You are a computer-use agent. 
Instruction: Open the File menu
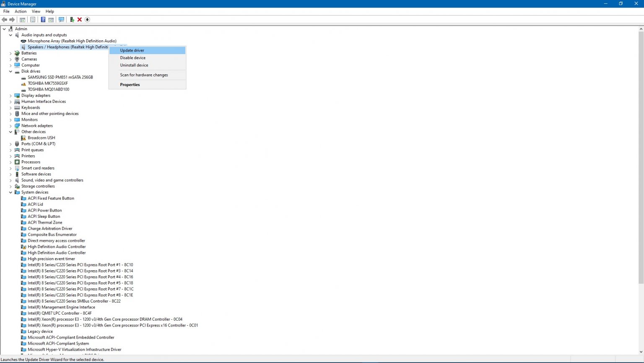[x=6, y=11]
